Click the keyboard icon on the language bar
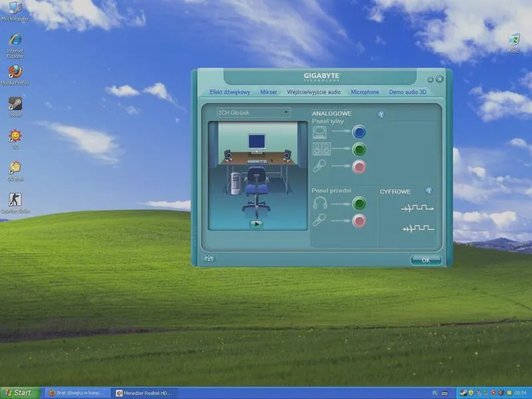The width and height of the screenshot is (532, 399). pos(444,393)
